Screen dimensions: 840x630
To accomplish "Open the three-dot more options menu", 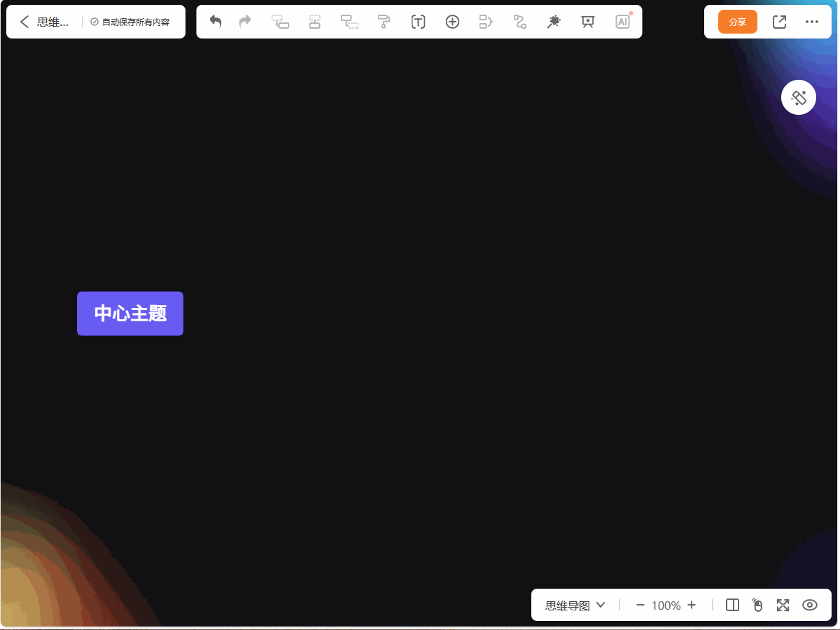I will (812, 22).
